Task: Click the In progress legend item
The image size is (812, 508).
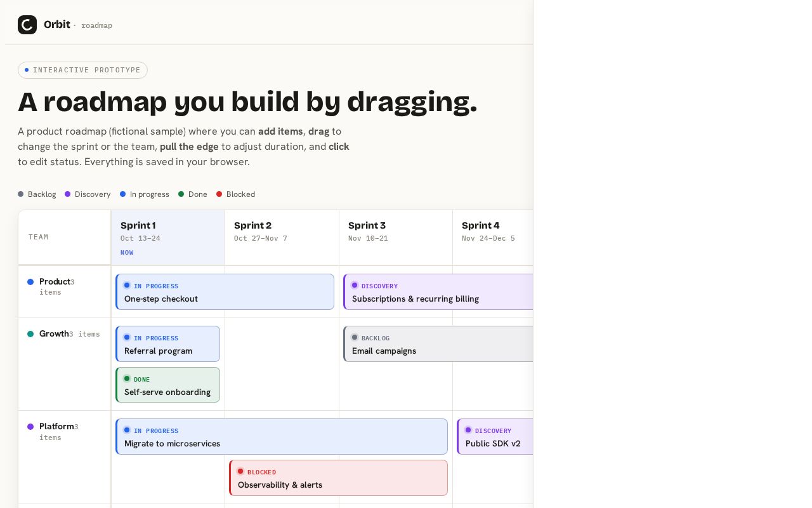Action: point(145,194)
